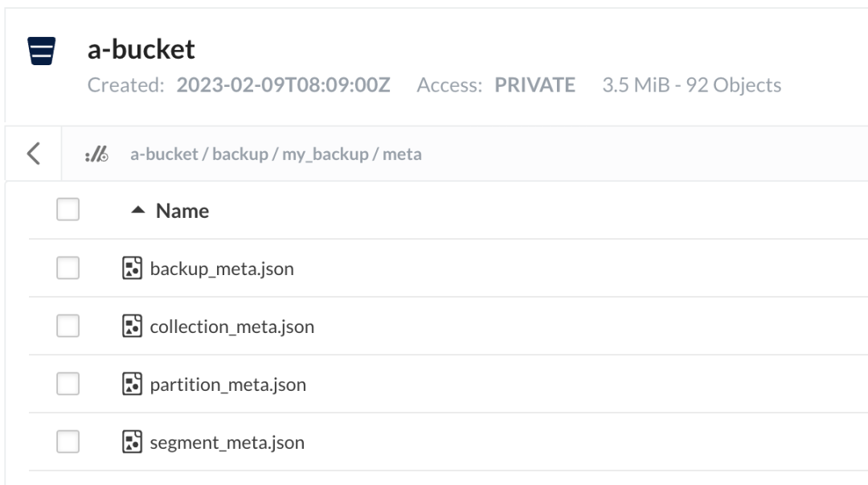Click the backup_meta.json file icon

[131, 269]
